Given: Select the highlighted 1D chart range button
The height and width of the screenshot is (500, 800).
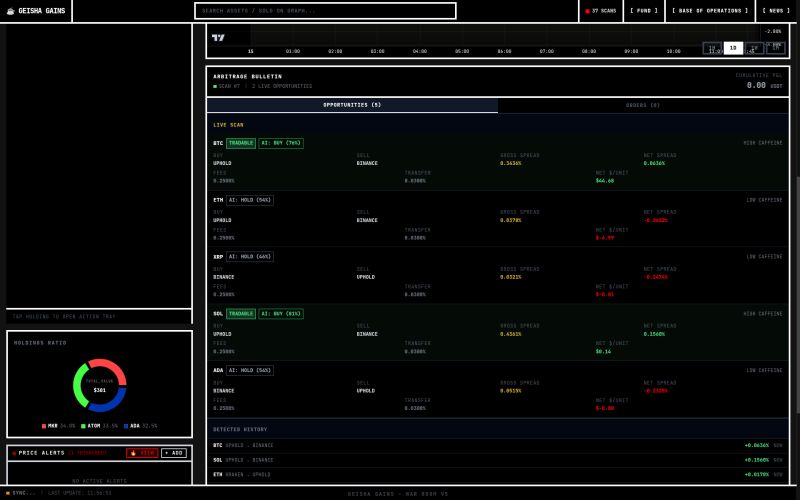Looking at the screenshot, I should point(733,47).
